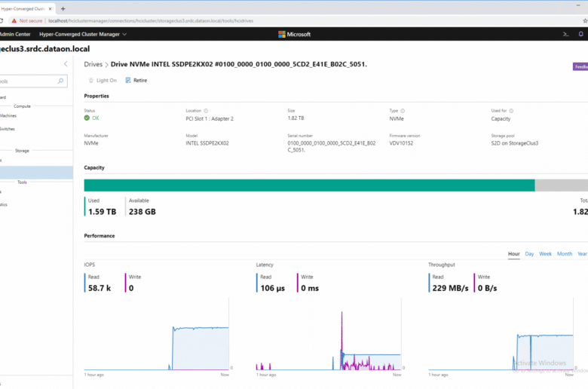Select the Hour performance range
This screenshot has width=588, height=389.
[514, 254]
